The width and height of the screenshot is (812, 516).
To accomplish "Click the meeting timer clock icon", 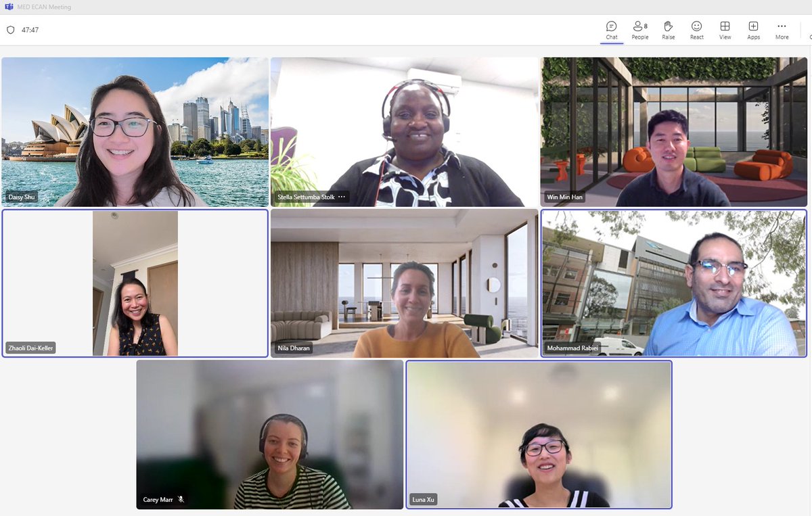I will tap(11, 30).
